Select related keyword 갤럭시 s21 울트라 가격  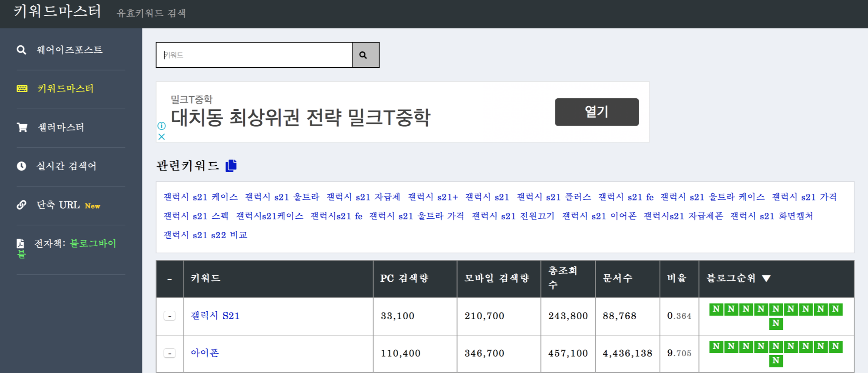(417, 216)
